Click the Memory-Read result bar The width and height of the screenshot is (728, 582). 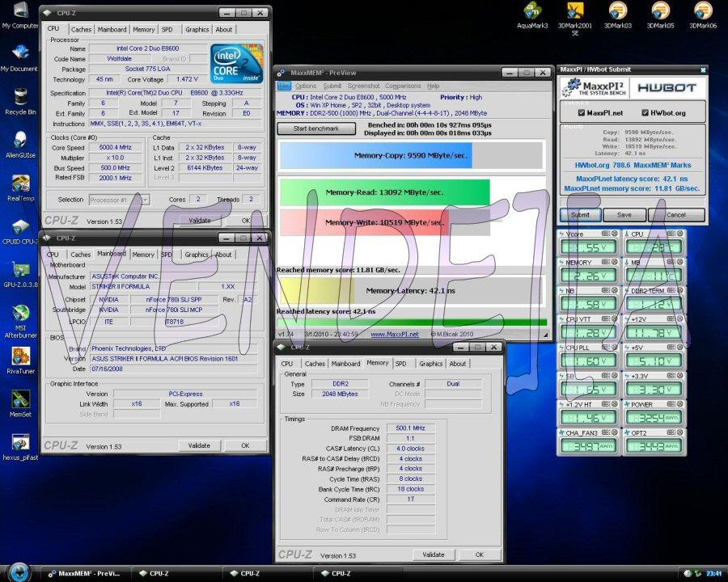[384, 192]
